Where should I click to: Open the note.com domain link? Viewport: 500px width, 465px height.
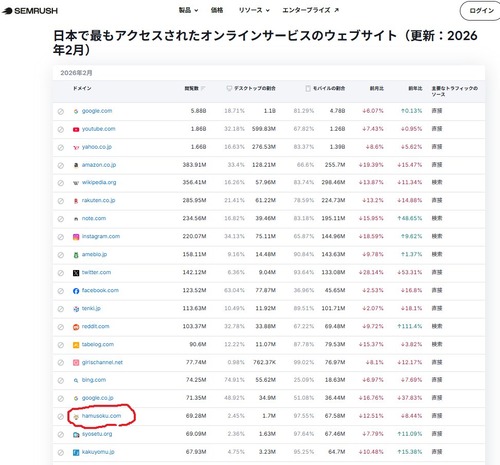click(x=94, y=218)
